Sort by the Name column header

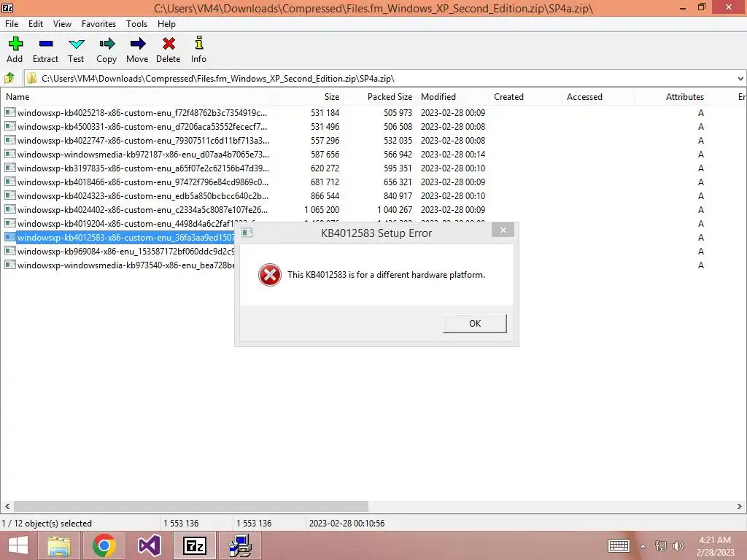pyautogui.click(x=136, y=97)
